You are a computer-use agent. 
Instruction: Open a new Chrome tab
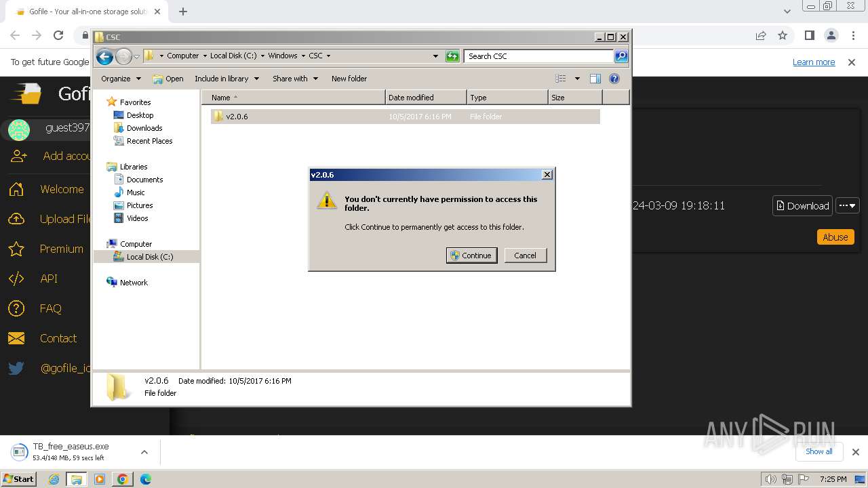pos(183,12)
